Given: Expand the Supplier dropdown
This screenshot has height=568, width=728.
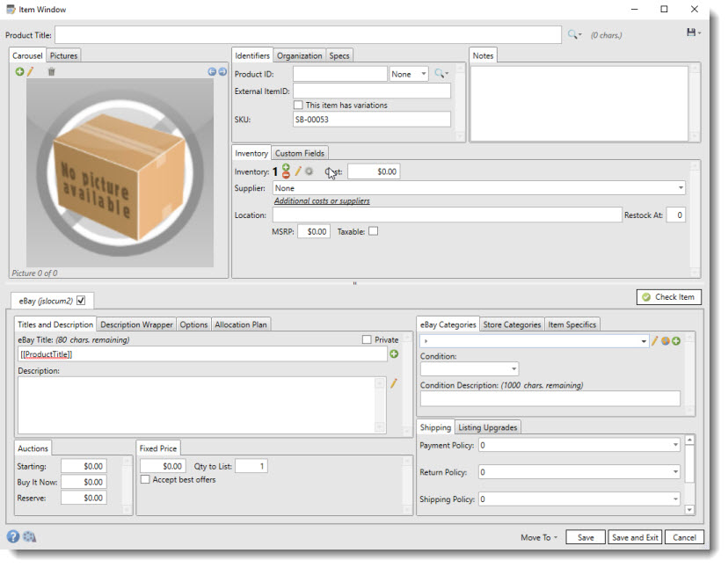Looking at the screenshot, I should click(x=681, y=188).
